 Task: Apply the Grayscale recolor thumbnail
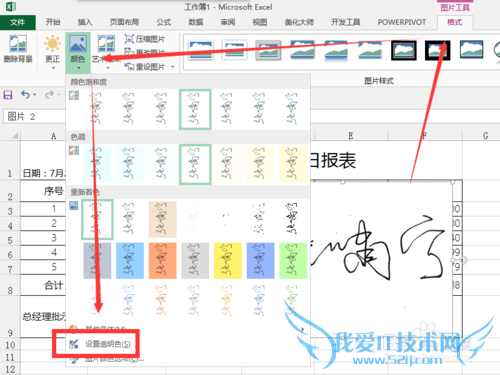pos(130,219)
